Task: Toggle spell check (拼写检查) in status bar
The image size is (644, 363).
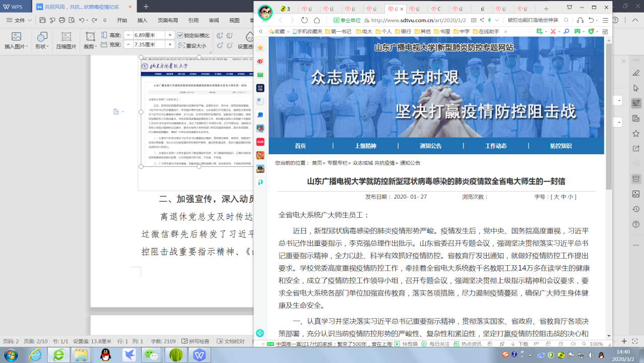Action: pos(196,341)
